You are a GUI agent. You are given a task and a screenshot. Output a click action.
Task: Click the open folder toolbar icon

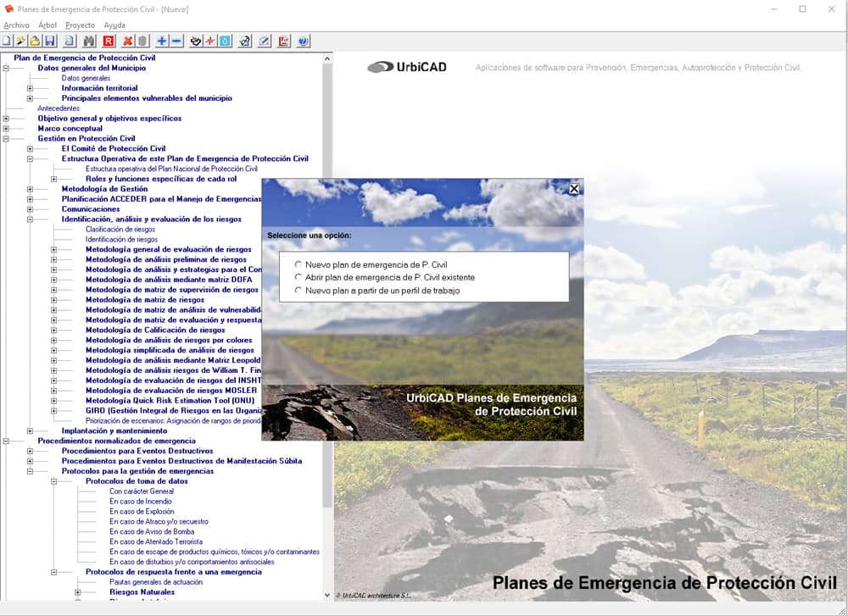pos(35,41)
